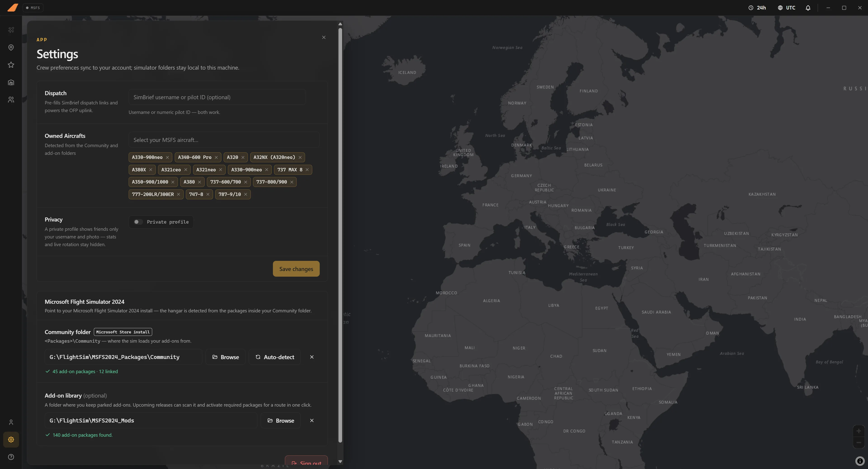The image size is (868, 469).
Task: Remove the A320 aircraft tag
Action: pyautogui.click(x=243, y=157)
